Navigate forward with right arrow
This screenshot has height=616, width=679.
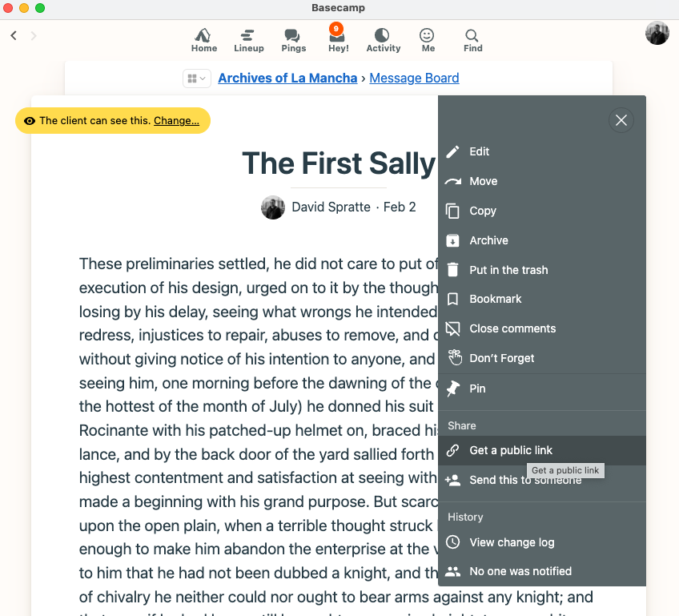(34, 35)
